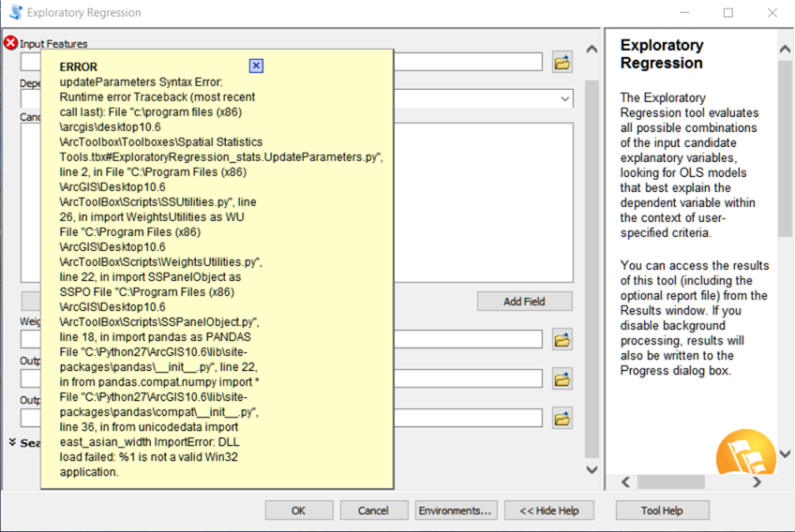Maximize the Exploratory Regression window
The width and height of the screenshot is (795, 532).
click(x=728, y=13)
